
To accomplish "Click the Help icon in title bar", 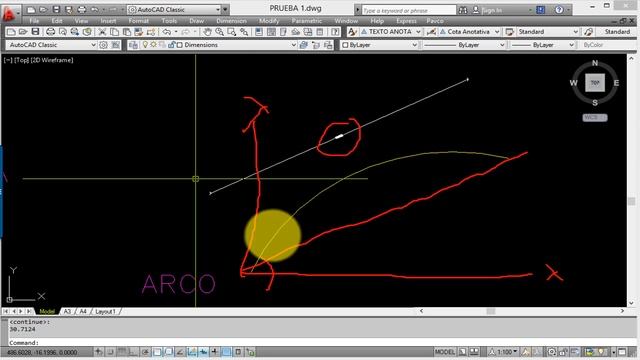I will tap(559, 10).
